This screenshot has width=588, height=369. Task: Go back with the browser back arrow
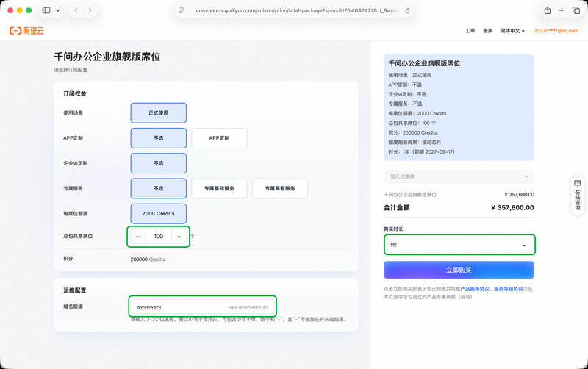pos(76,10)
